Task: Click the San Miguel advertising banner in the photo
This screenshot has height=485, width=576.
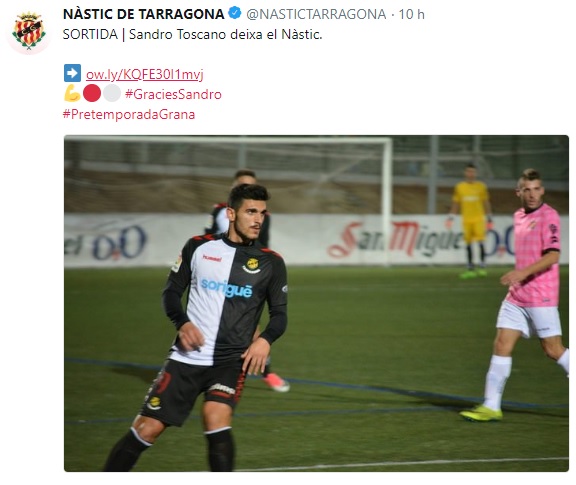Action: 395,239
